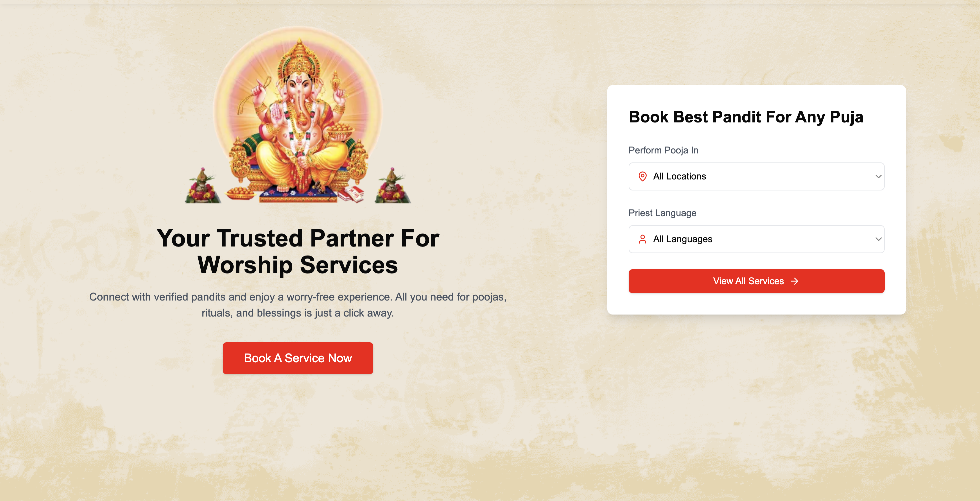Click the left kalash decoration

click(203, 186)
